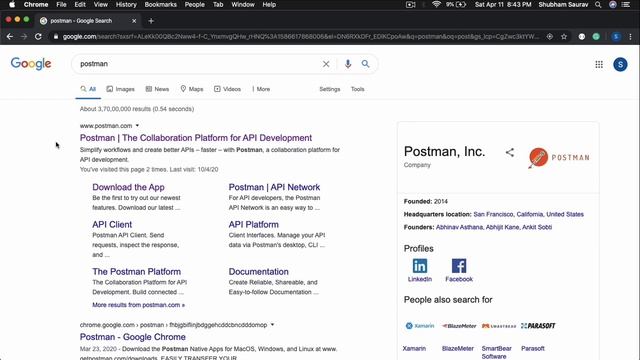
Task: Open search Tools options
Action: (358, 89)
